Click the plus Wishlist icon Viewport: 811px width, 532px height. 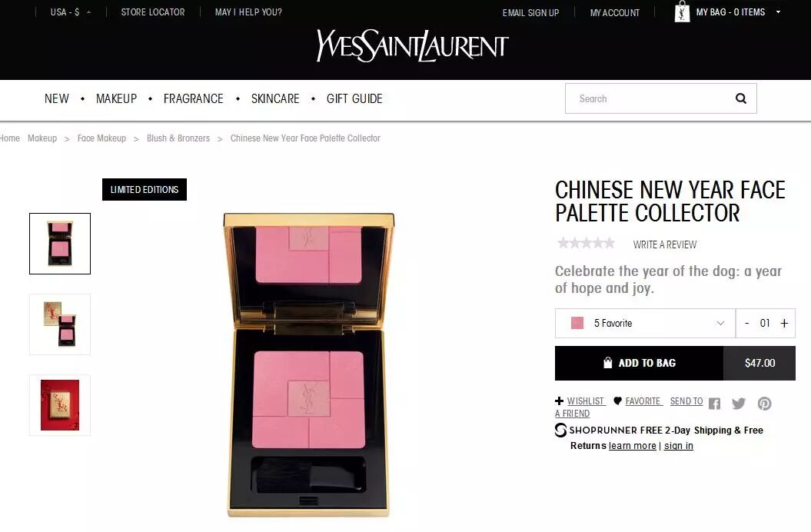(x=559, y=401)
